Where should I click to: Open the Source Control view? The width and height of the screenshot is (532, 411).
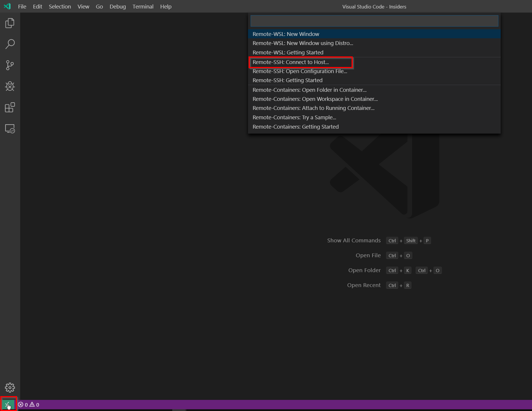click(x=10, y=65)
